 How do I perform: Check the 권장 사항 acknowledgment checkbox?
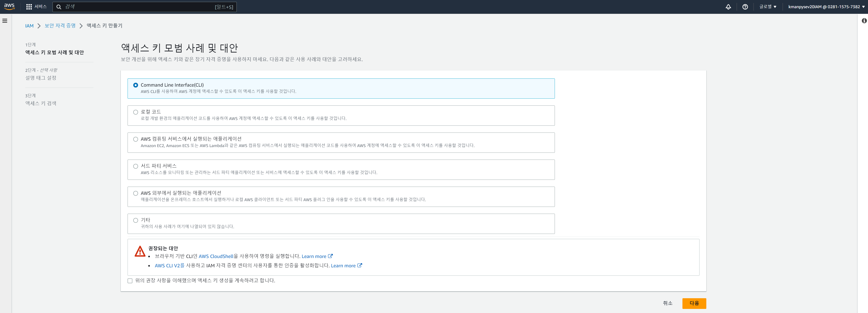(x=130, y=281)
